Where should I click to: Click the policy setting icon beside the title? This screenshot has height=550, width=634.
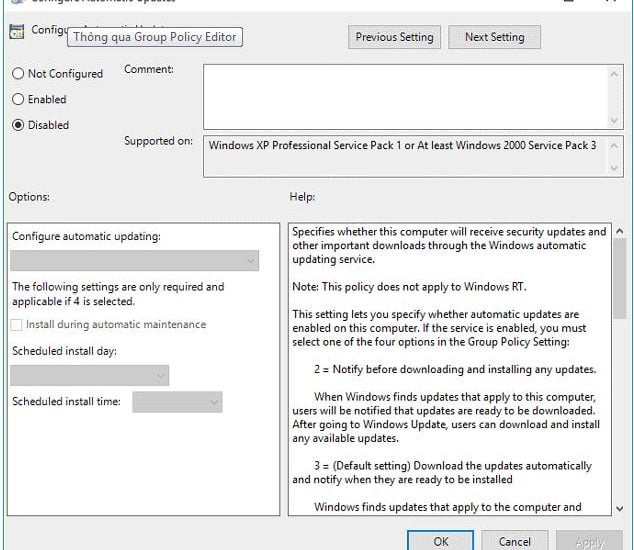click(16, 31)
